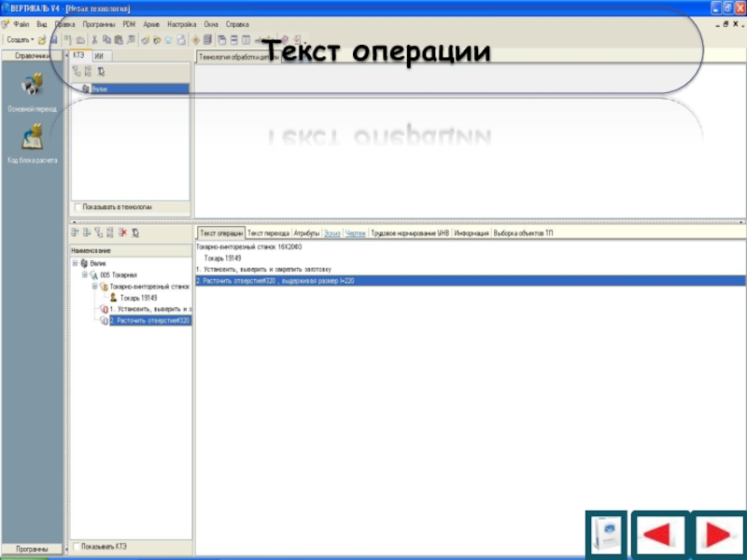This screenshot has height=560, width=747.
Task: Click the software box home icon
Action: (604, 537)
